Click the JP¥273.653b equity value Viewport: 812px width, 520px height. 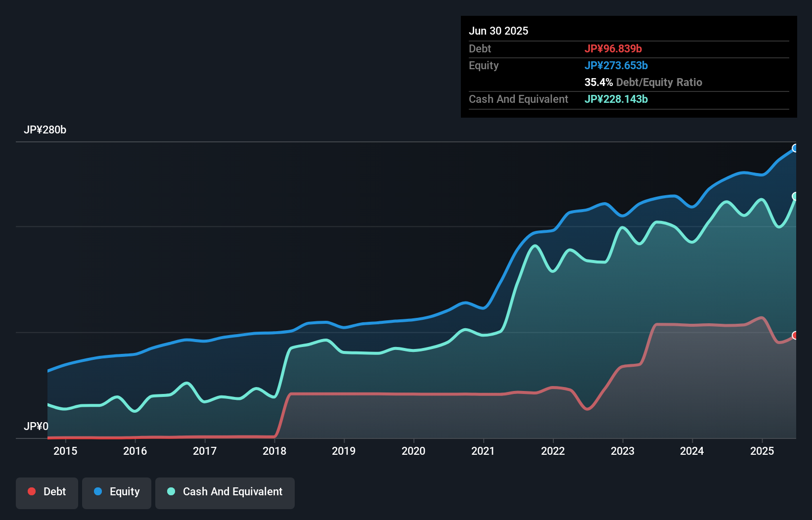click(x=616, y=66)
